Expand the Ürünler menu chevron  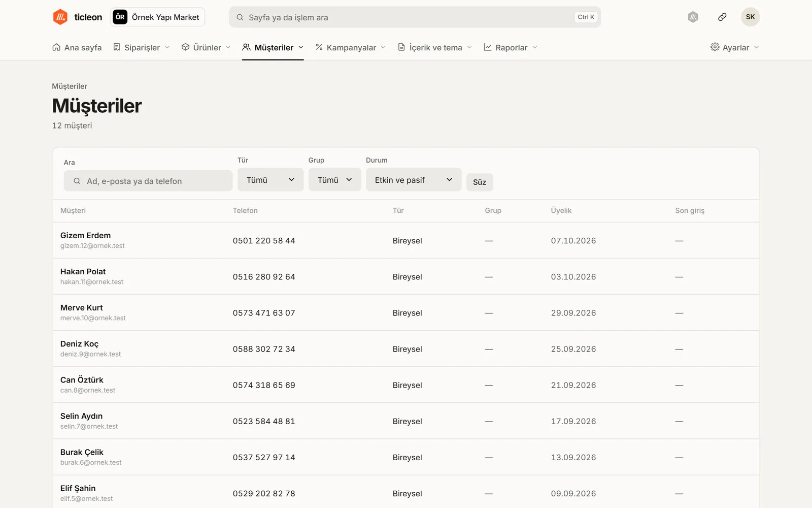tap(228, 47)
